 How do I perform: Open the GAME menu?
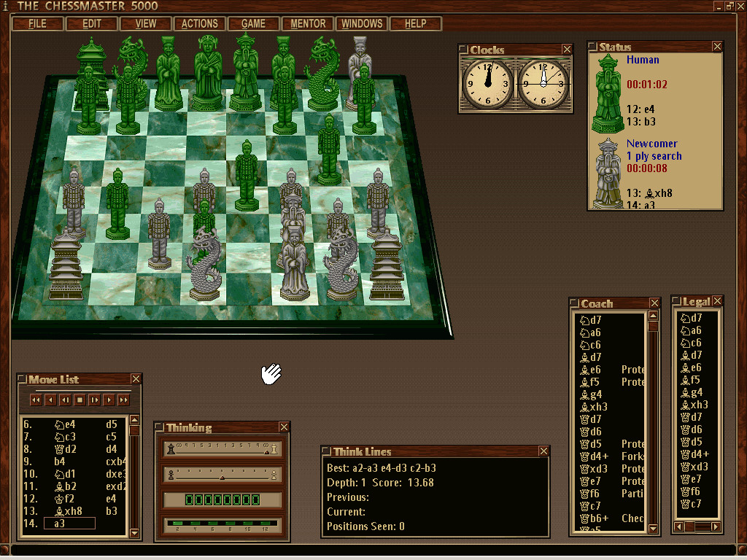click(253, 24)
